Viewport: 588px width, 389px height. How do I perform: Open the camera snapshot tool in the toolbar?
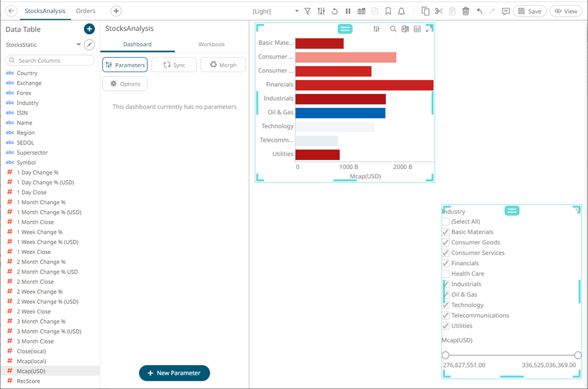click(x=361, y=11)
